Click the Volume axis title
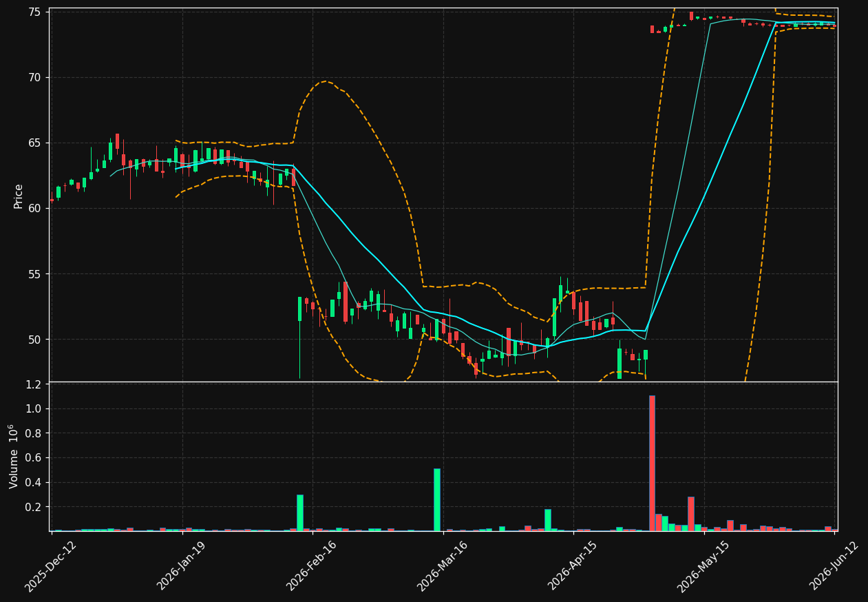Viewport: 868px width, 602px height. 14,456
